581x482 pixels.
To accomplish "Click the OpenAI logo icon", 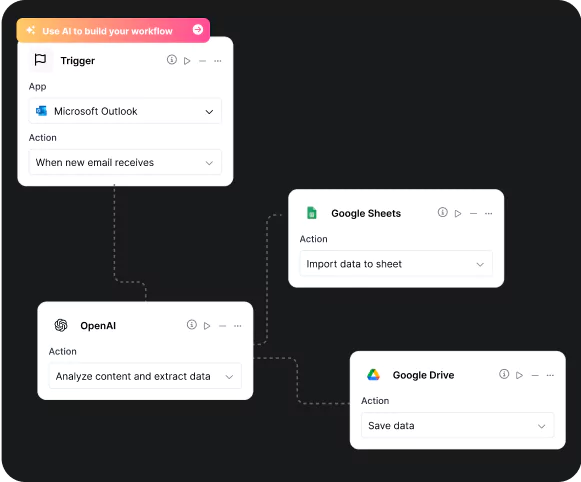I will [x=61, y=325].
